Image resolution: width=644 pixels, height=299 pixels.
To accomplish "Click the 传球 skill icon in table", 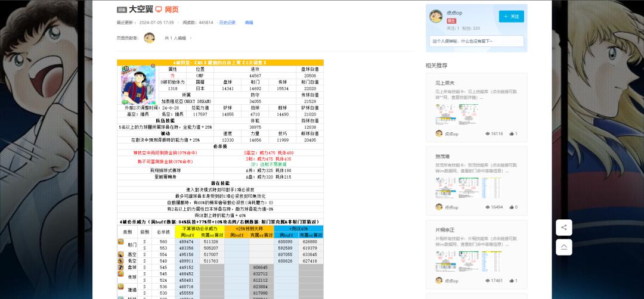I will point(120,273).
